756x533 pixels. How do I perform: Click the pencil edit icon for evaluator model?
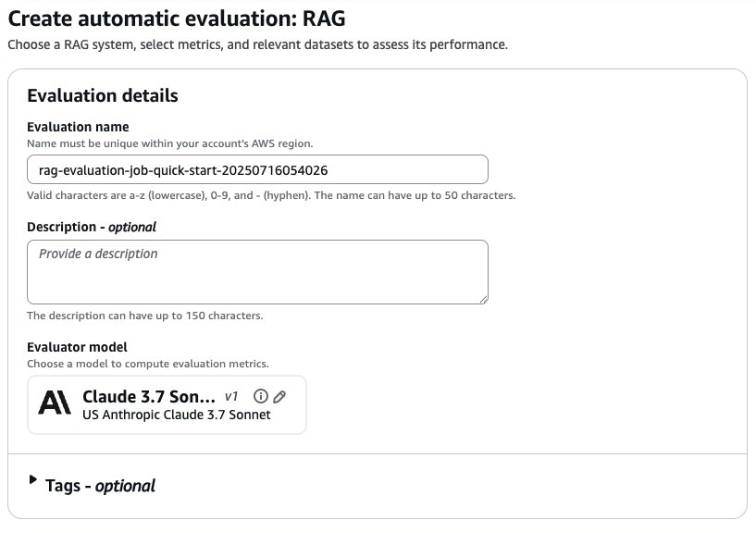pyautogui.click(x=279, y=396)
